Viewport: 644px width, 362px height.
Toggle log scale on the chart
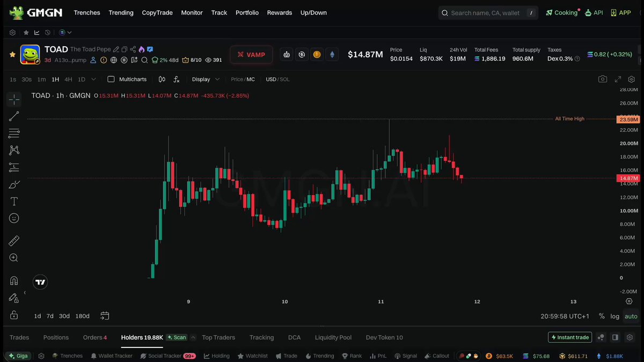coord(615,316)
